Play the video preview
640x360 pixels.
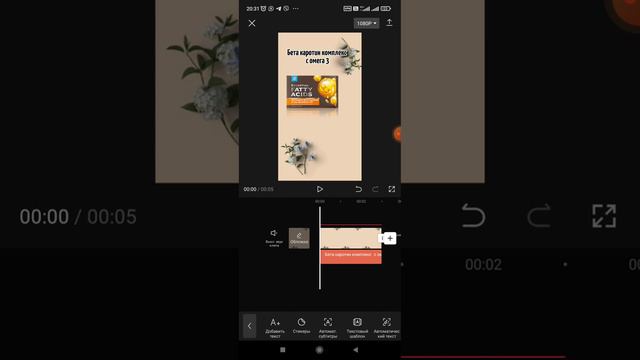click(x=320, y=189)
